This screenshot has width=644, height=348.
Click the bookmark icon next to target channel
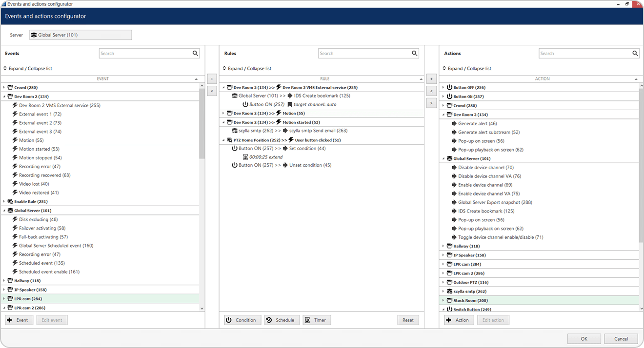pos(290,104)
